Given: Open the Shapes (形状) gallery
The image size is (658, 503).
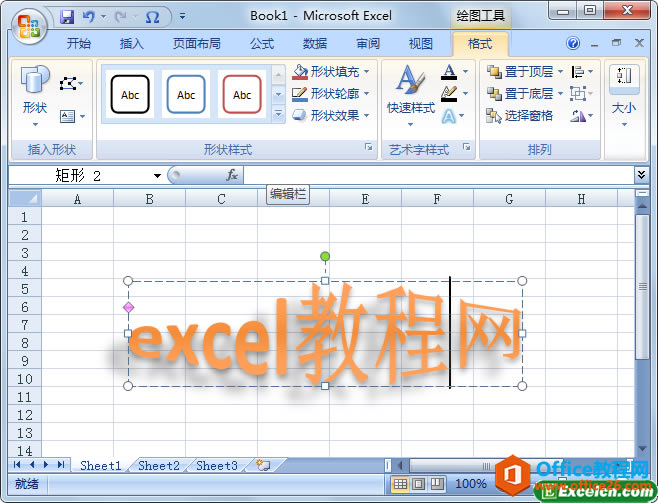Looking at the screenshot, I should (x=35, y=96).
